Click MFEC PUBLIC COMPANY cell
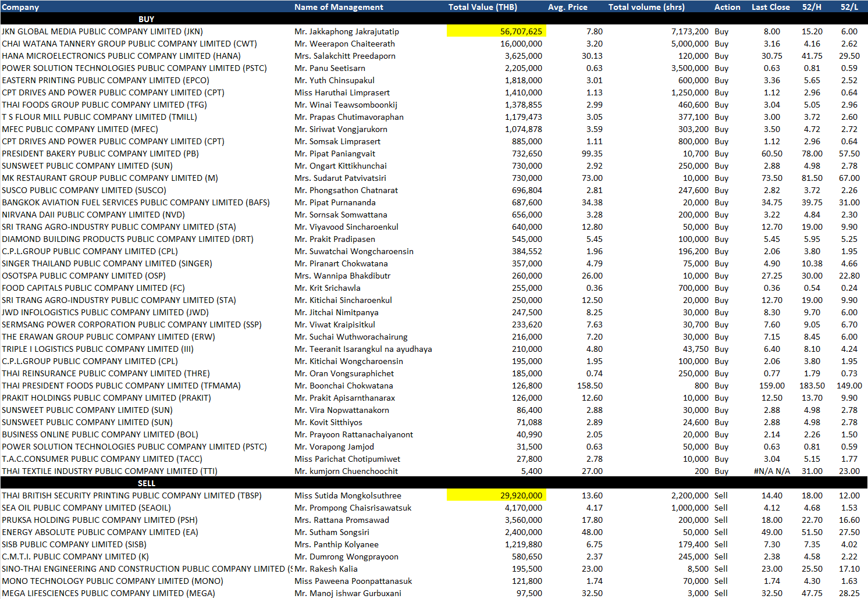868x599 pixels. click(80, 129)
